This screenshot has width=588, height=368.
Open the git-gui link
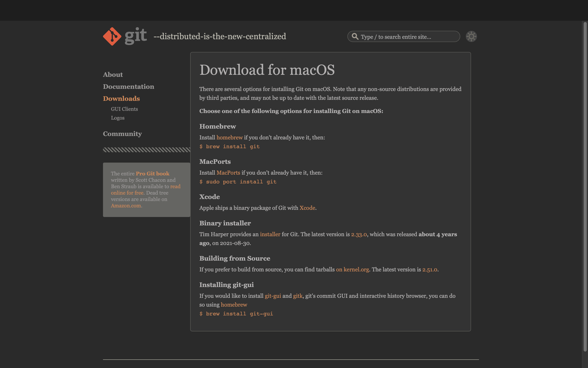(273, 296)
